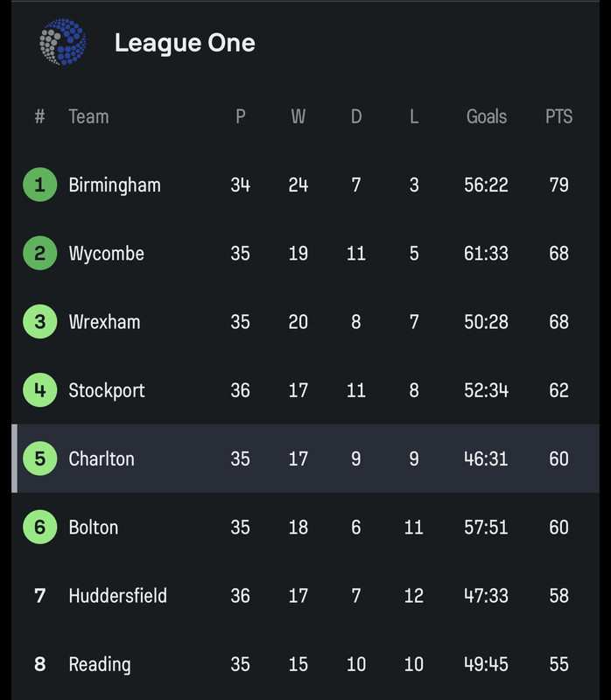The height and width of the screenshot is (700, 611).
Task: Select the highlighted Charlton row
Action: pos(305,458)
